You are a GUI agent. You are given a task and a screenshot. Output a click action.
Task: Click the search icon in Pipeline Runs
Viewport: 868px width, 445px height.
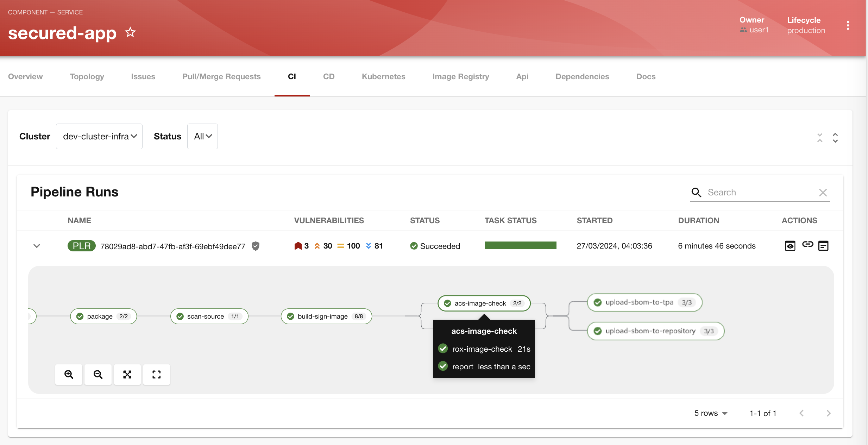click(697, 192)
